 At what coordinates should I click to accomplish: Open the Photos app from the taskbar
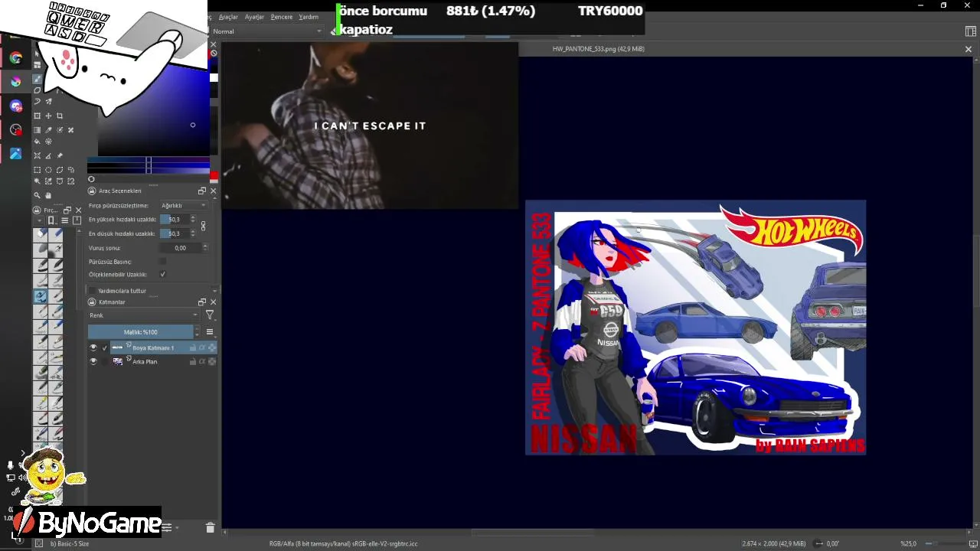pyautogui.click(x=16, y=154)
